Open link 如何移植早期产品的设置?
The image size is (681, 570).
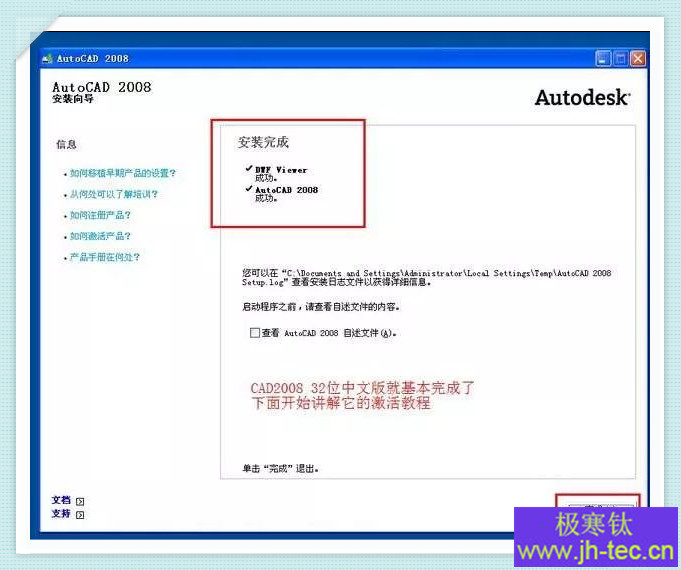tap(123, 173)
